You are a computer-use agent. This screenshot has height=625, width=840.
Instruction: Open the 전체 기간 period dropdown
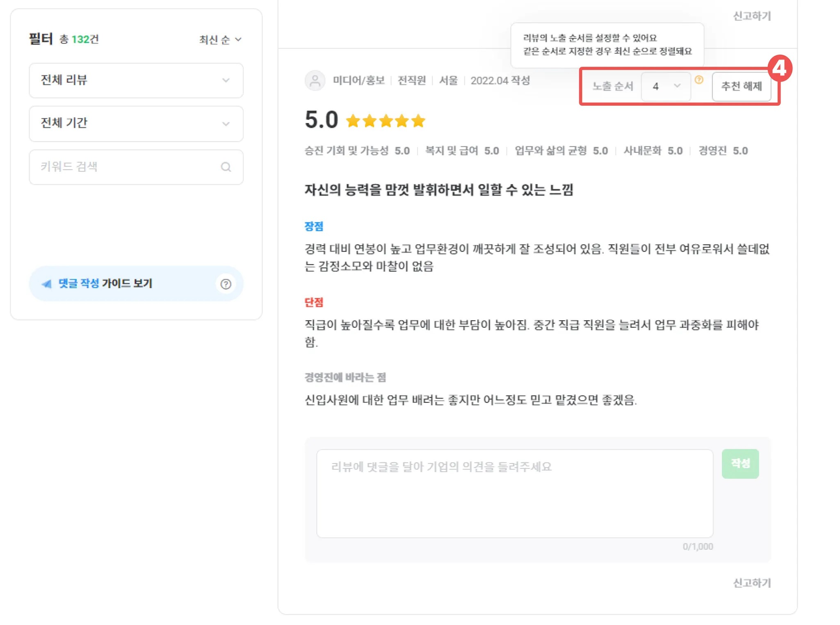tap(136, 123)
